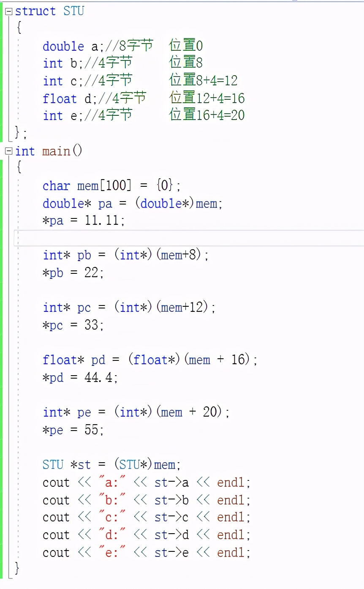Click the line 'double a;//8字节 位置0'
This screenshot has height=589, width=364.
(123, 46)
